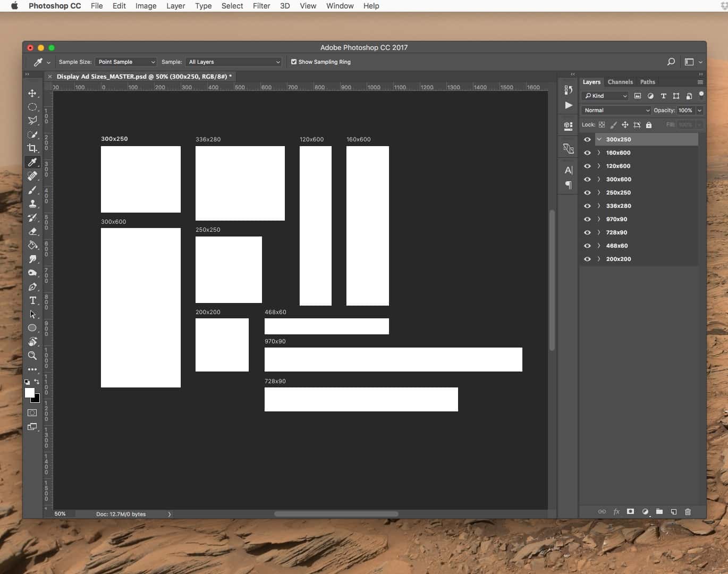
Task: Select the Move tool
Action: click(x=32, y=93)
